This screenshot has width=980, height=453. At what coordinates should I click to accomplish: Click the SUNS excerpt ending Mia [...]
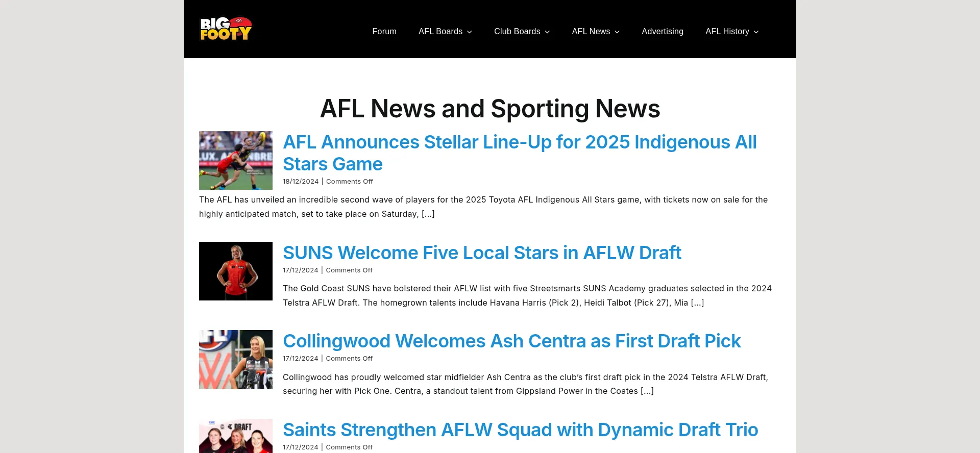coord(527,295)
